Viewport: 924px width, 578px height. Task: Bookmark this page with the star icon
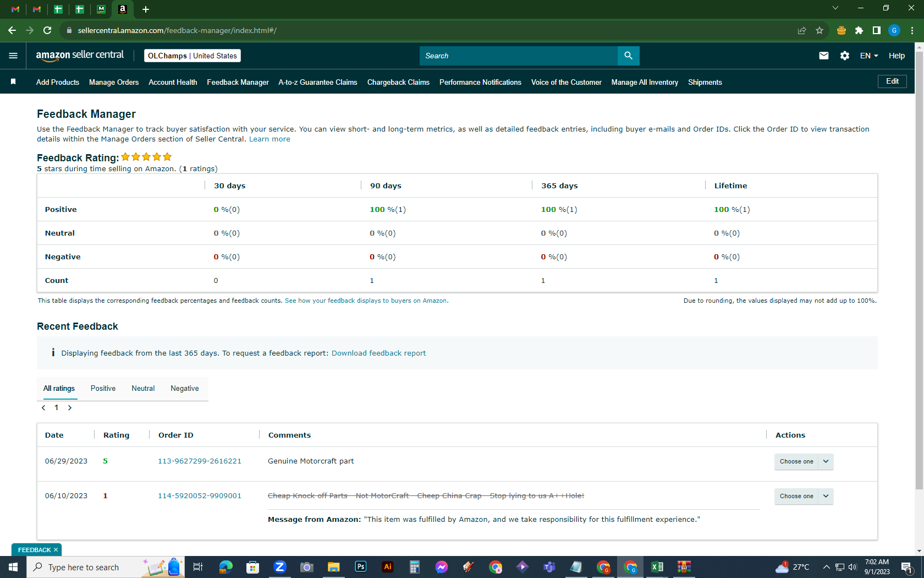point(820,30)
